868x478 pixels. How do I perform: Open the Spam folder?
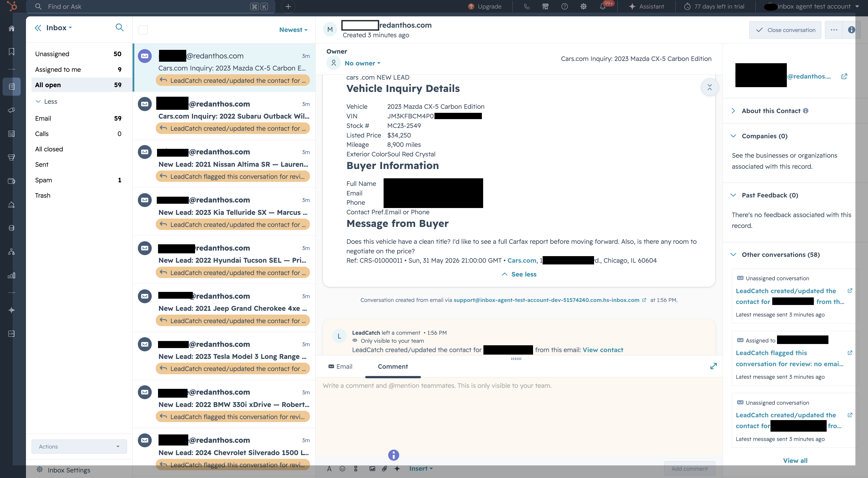tap(79, 180)
